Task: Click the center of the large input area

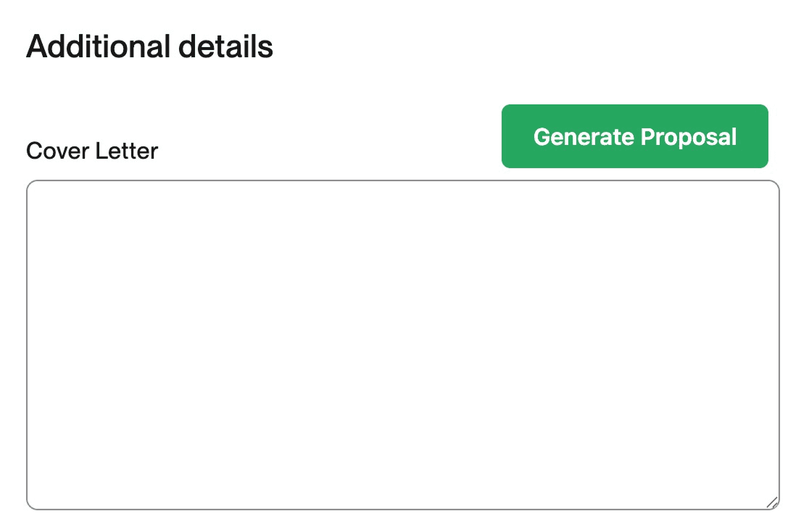Action: pos(404,344)
